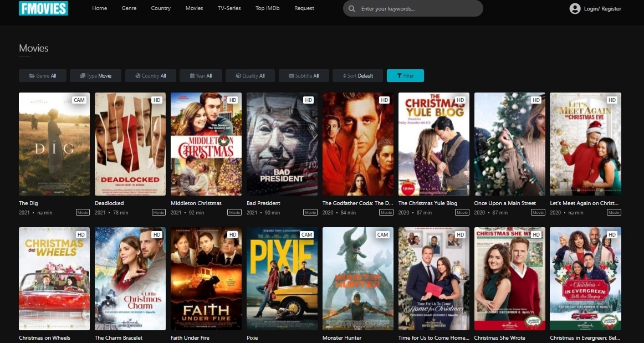Click Once Upon a Main Street title
644x343 pixels.
pyautogui.click(x=505, y=203)
